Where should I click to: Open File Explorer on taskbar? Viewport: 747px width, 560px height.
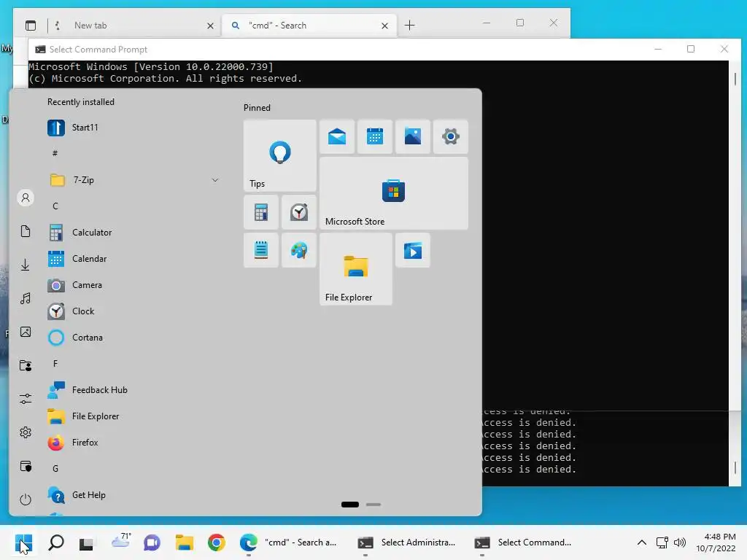(185, 542)
